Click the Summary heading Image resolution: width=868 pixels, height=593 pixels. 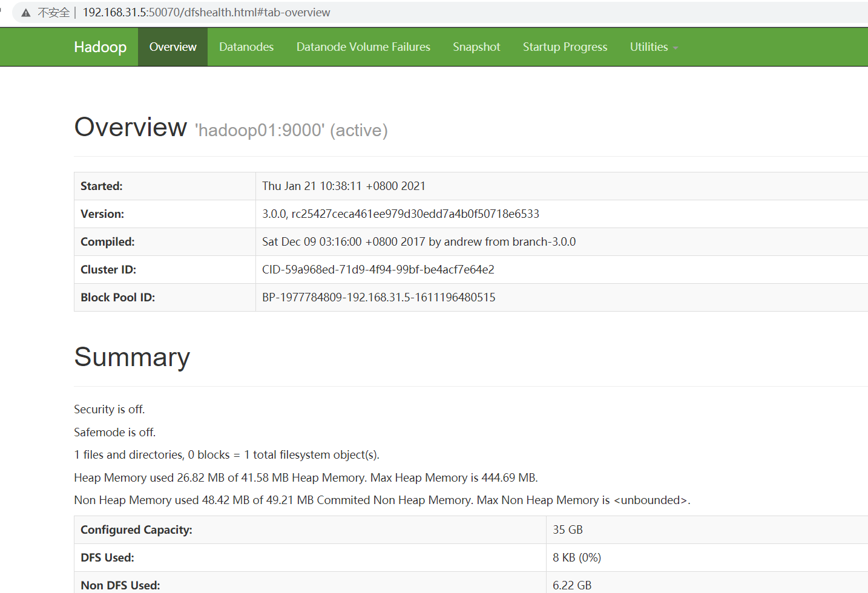coord(132,357)
